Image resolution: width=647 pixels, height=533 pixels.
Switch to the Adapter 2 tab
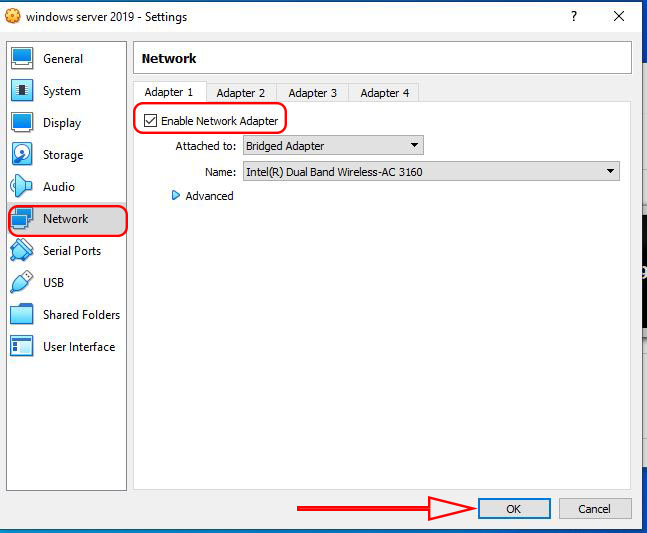pyautogui.click(x=241, y=93)
